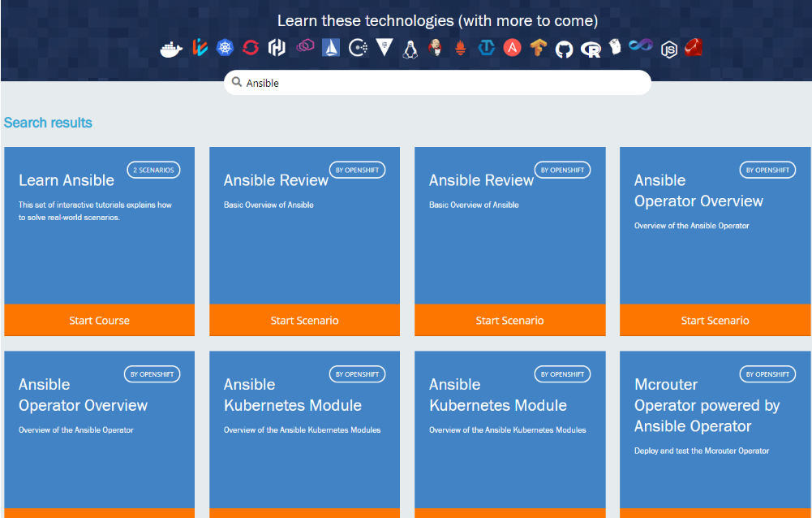Select the orange and blue striped logo icon
812x518 pixels.
(x=200, y=48)
